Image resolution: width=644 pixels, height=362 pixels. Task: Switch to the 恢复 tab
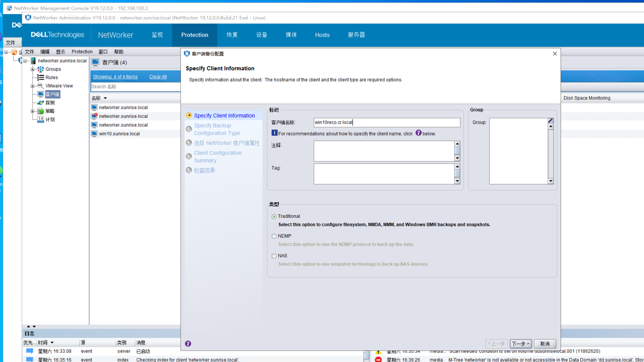click(232, 35)
